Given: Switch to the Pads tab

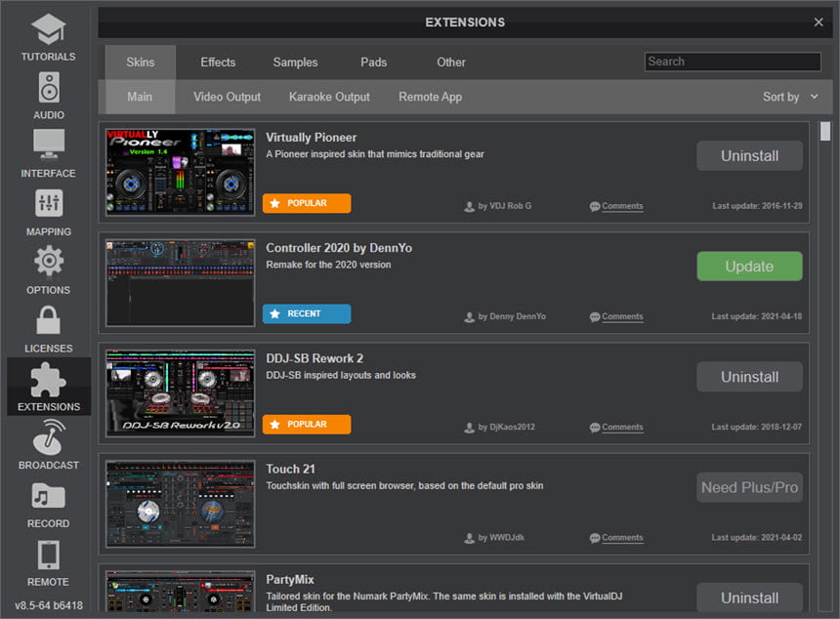Looking at the screenshot, I should click(x=373, y=62).
